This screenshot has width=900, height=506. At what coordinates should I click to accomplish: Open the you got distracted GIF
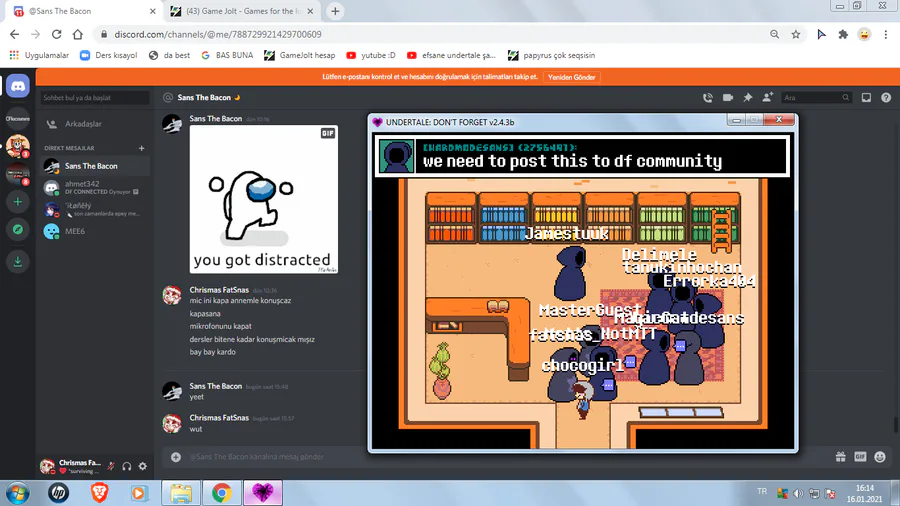(263, 199)
